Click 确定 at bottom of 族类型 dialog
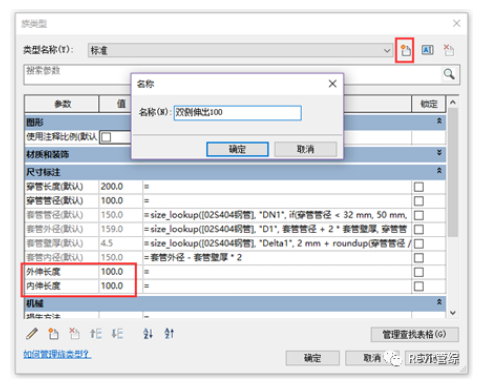This screenshot has width=495, height=389. (x=312, y=358)
